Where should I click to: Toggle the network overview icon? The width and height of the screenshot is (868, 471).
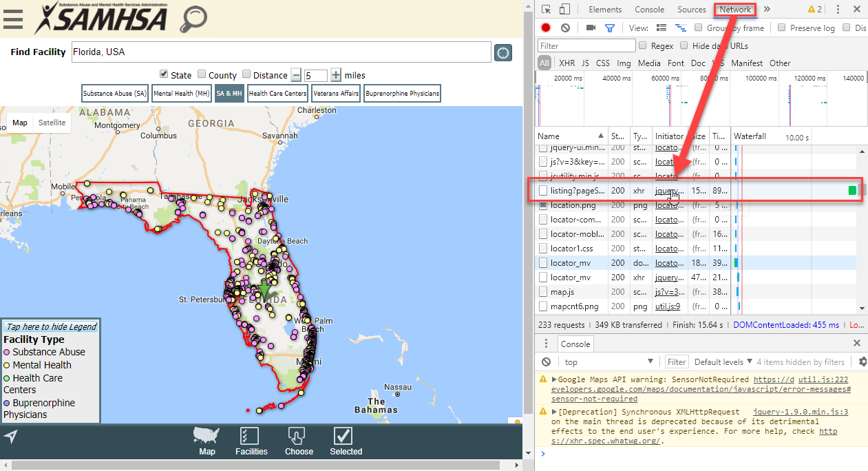coord(681,28)
